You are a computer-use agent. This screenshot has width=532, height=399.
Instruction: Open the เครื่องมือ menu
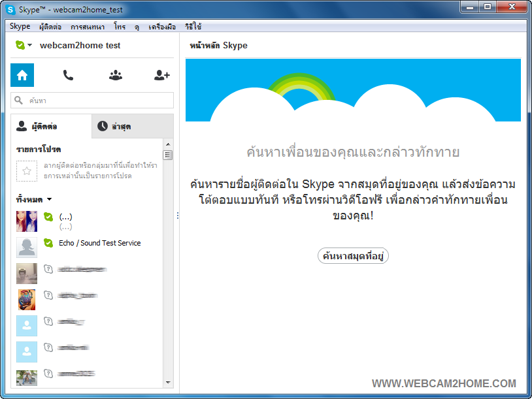coord(161,27)
